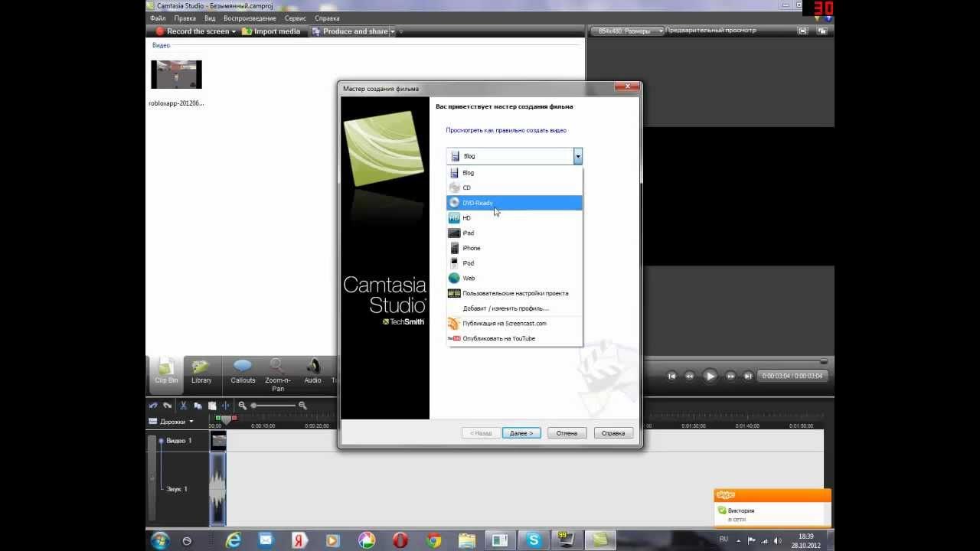The image size is (980, 551).
Task: Open Google Chrome from taskbar
Action: (433, 540)
